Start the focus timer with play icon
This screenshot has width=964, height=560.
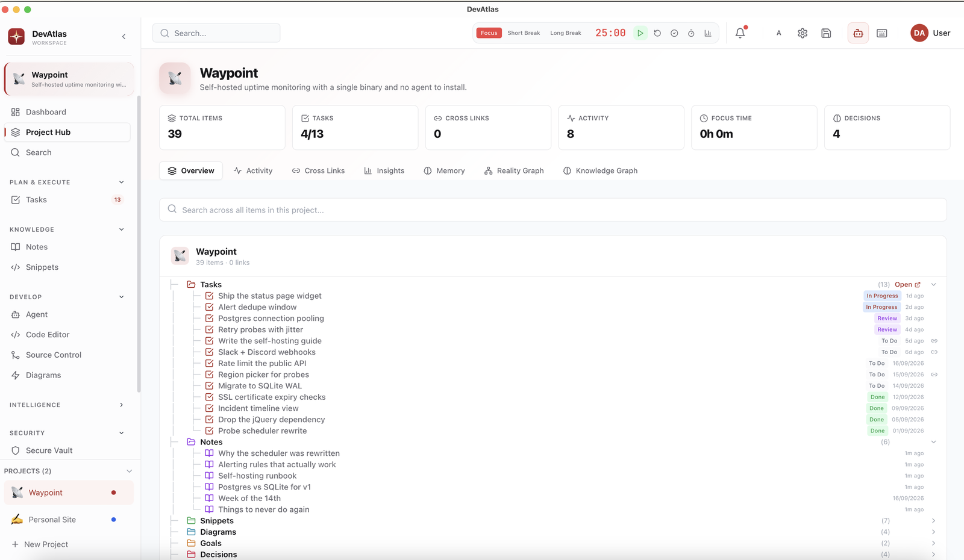point(640,33)
